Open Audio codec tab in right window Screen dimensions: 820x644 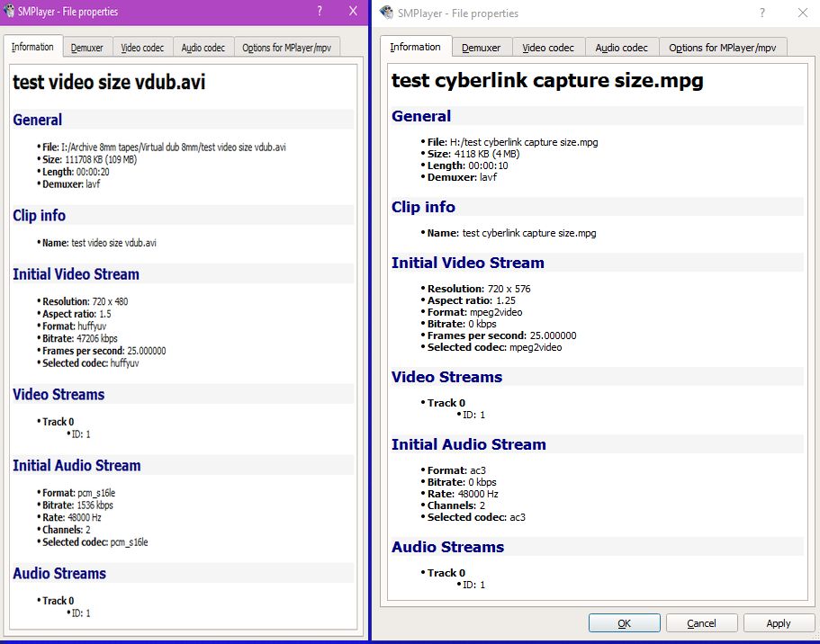click(x=621, y=48)
